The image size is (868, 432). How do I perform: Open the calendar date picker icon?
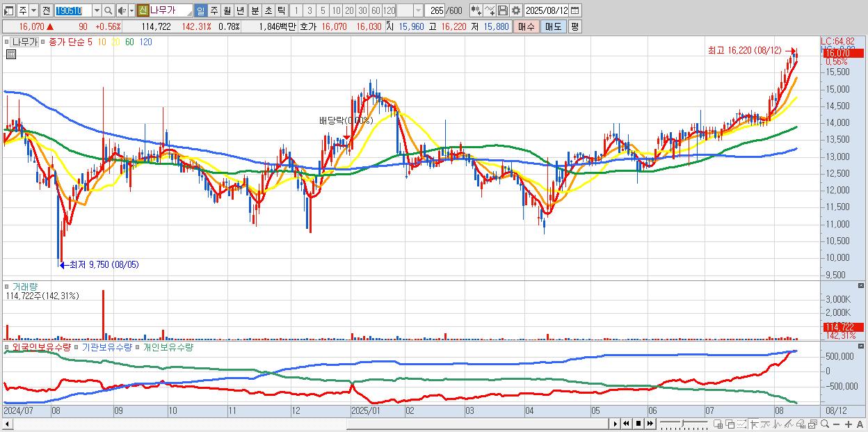pos(574,10)
